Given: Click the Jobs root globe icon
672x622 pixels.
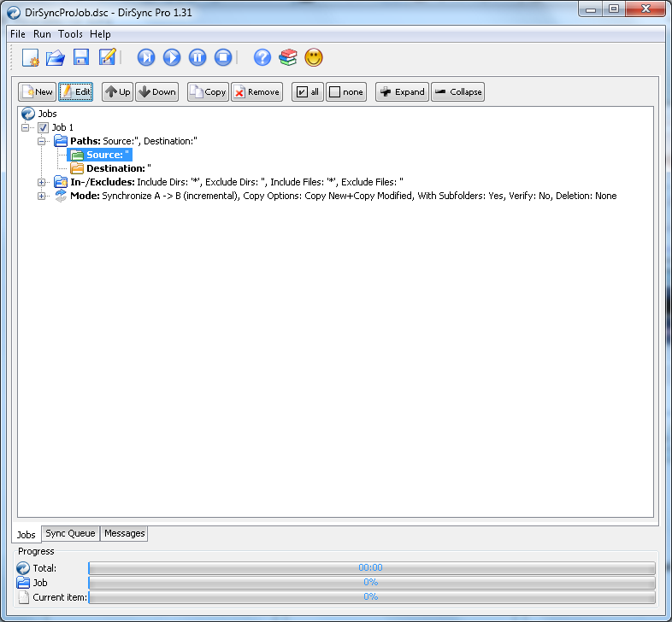Looking at the screenshot, I should (28, 114).
